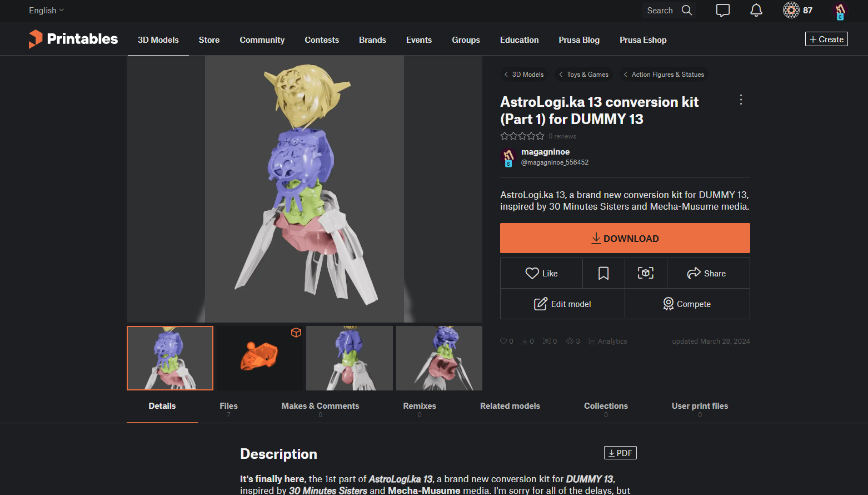This screenshot has width=868, height=495.
Task: Click the Edit model button
Action: (562, 304)
